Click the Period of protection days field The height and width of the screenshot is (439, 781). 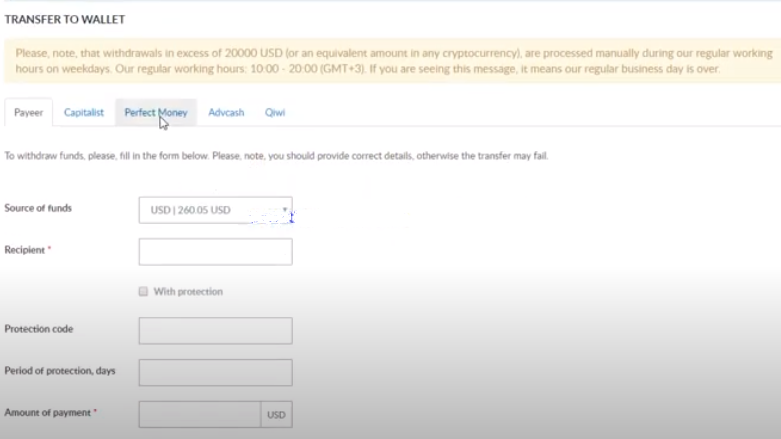216,373
